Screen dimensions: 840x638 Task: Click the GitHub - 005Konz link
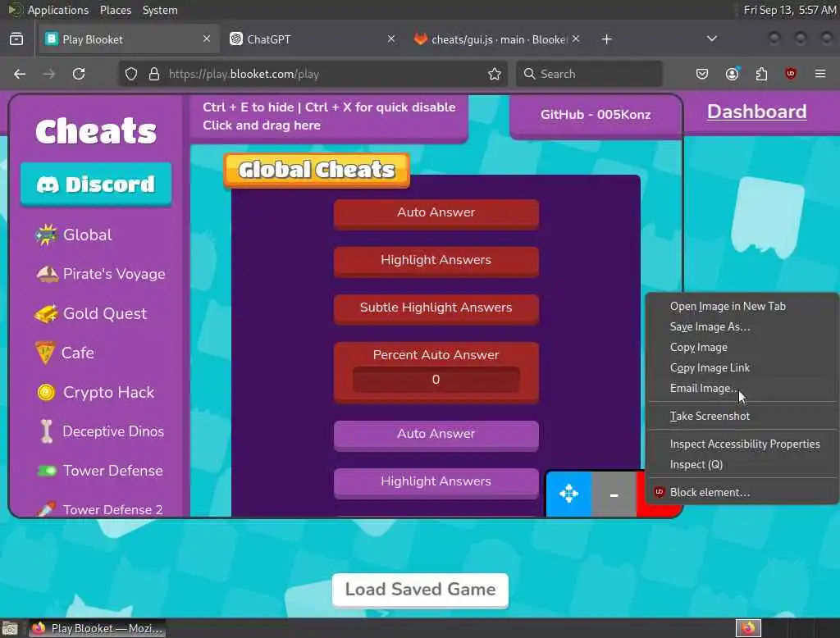coord(596,115)
